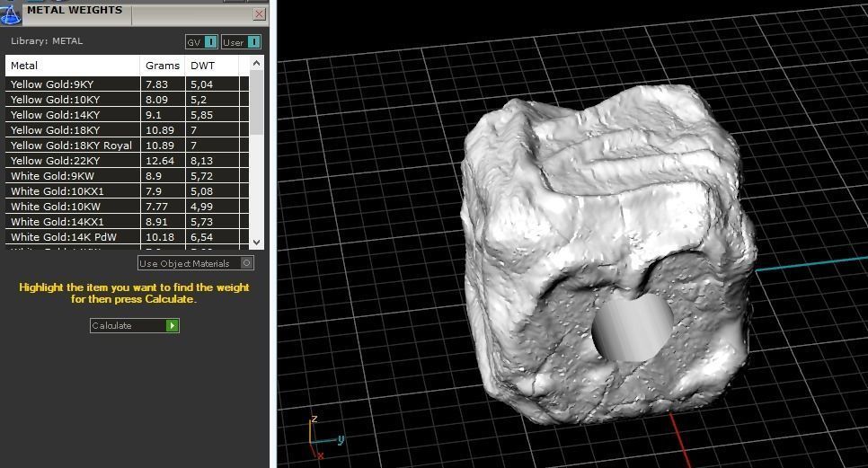Click green arrow on Calculate button
The image size is (868, 468).
173,326
